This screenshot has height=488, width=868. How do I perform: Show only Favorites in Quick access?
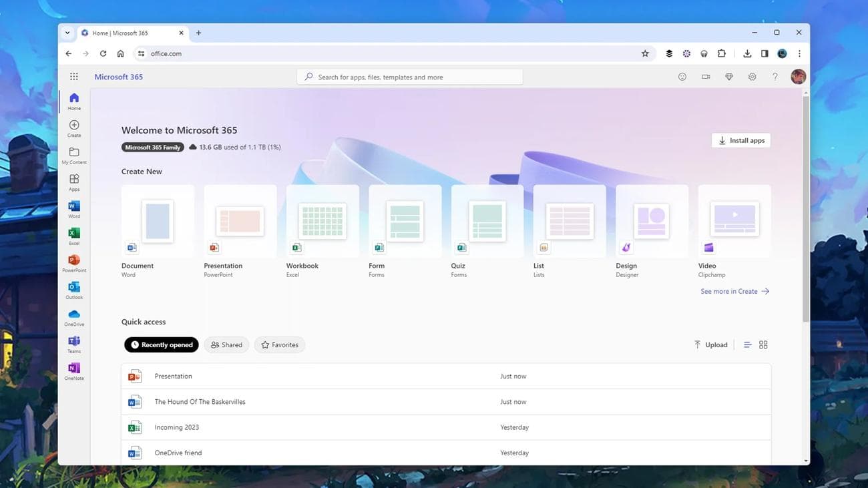coord(279,344)
